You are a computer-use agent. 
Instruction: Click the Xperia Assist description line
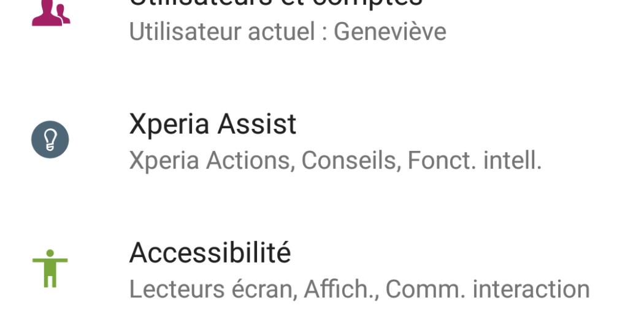pos(335,161)
